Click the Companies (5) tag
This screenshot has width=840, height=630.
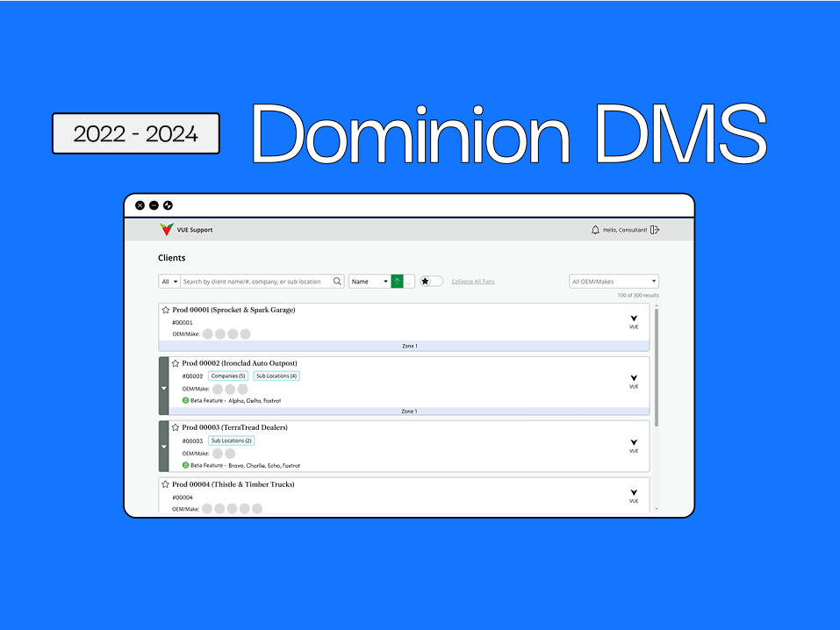point(228,376)
